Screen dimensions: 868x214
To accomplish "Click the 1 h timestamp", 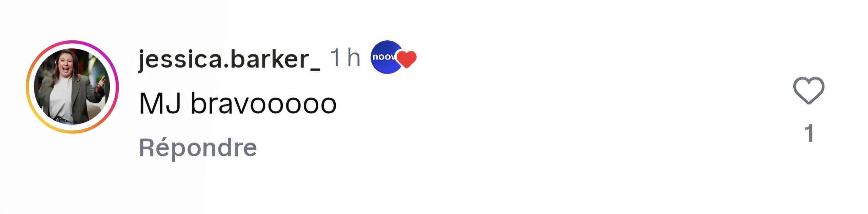I will point(345,58).
